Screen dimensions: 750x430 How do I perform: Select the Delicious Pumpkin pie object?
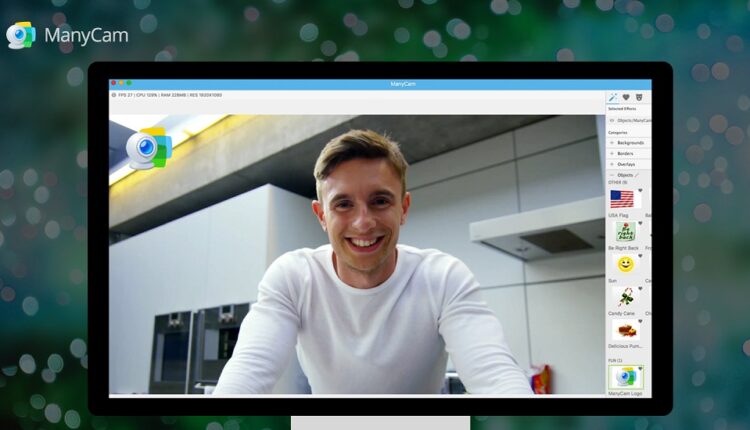[x=625, y=330]
